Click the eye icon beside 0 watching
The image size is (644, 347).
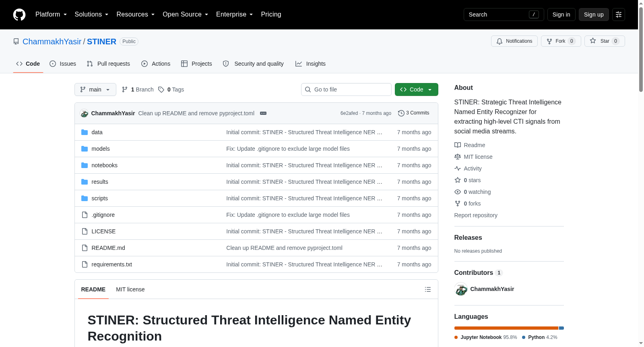point(458,192)
